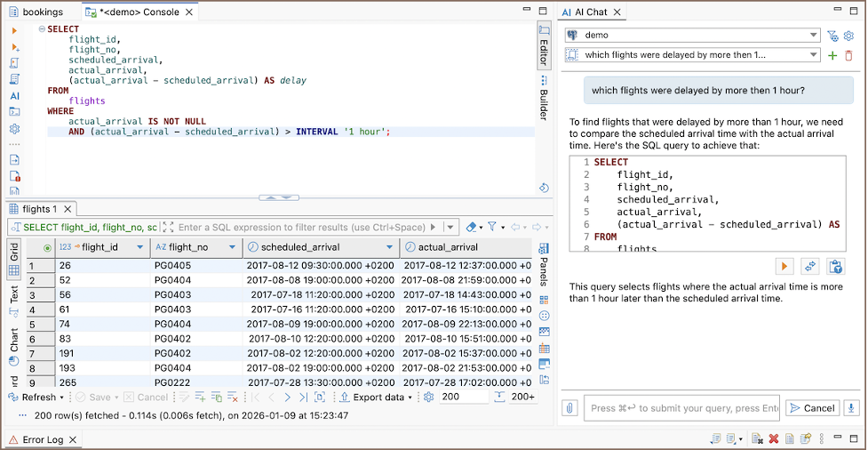Delete current AI conversation with red trash icon
Screen dimensions: 868x450
pos(848,55)
